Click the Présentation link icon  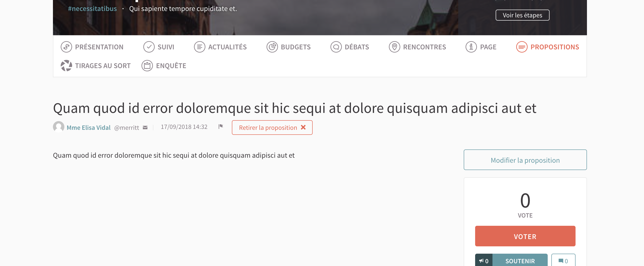click(x=66, y=47)
